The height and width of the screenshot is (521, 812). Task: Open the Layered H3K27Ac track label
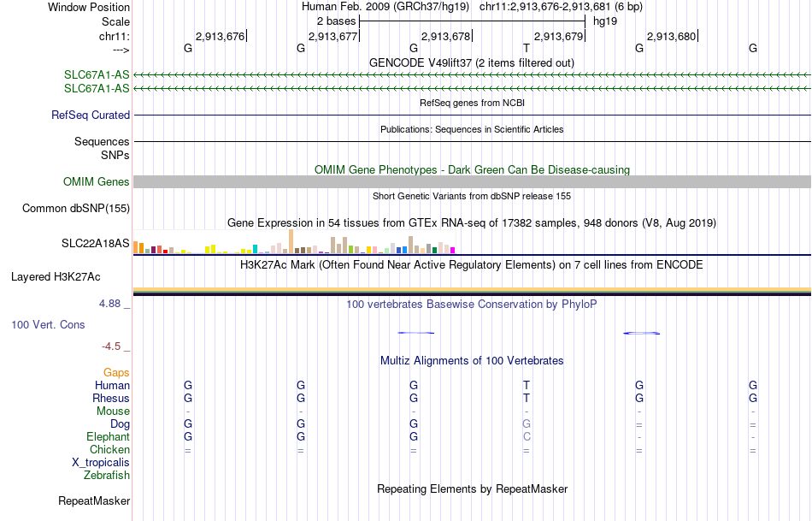point(56,277)
